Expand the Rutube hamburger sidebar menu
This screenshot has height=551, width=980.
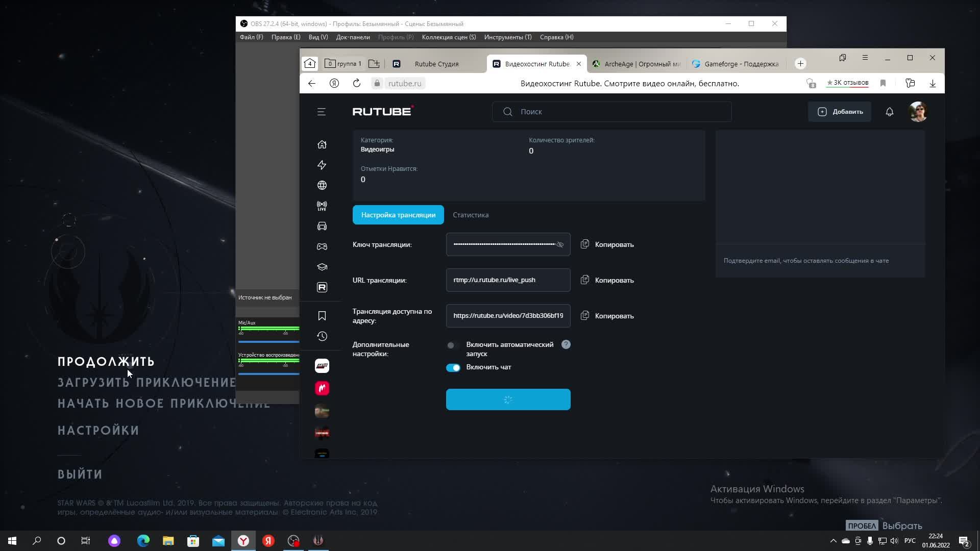321,112
